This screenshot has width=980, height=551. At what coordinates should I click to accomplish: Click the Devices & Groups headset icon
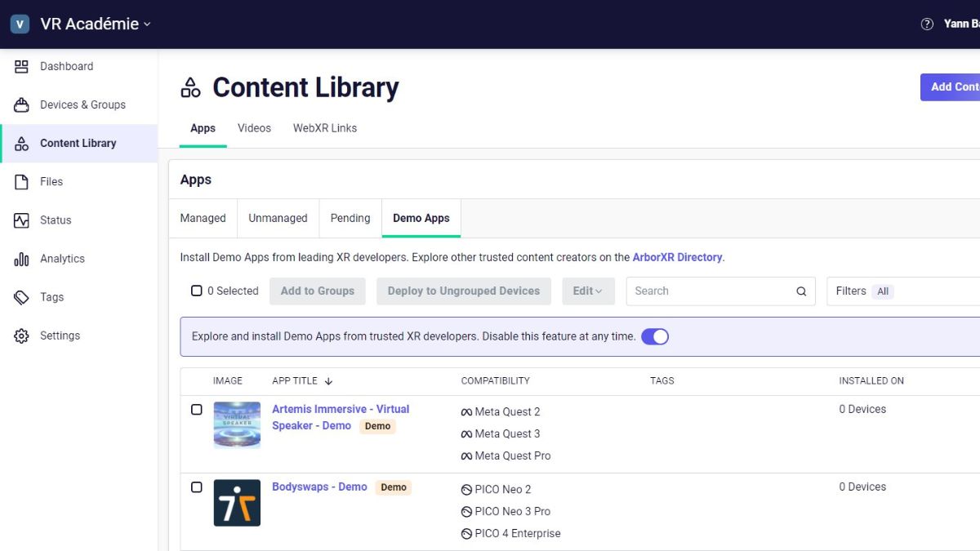click(x=22, y=104)
